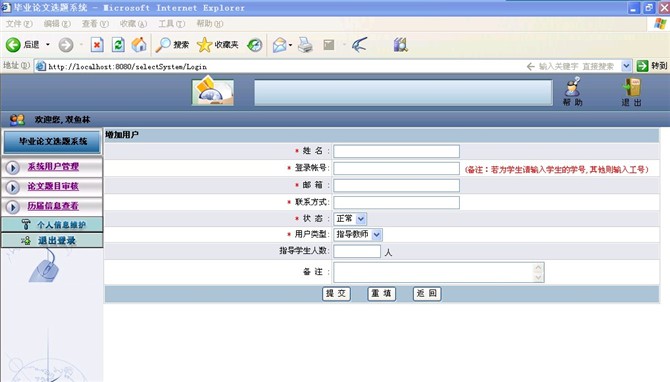Click the Refresh page icon

[118, 45]
